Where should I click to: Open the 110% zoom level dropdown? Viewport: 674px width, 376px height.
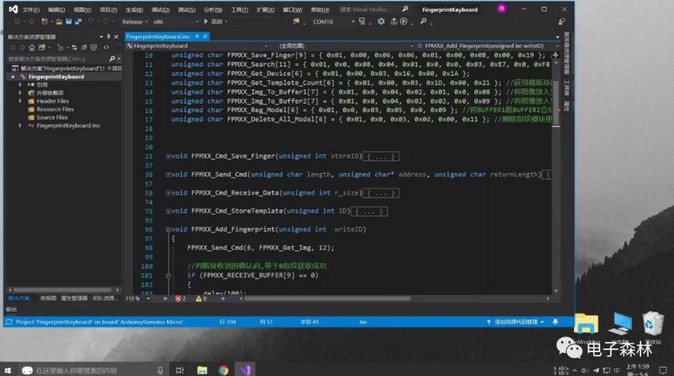point(138,299)
